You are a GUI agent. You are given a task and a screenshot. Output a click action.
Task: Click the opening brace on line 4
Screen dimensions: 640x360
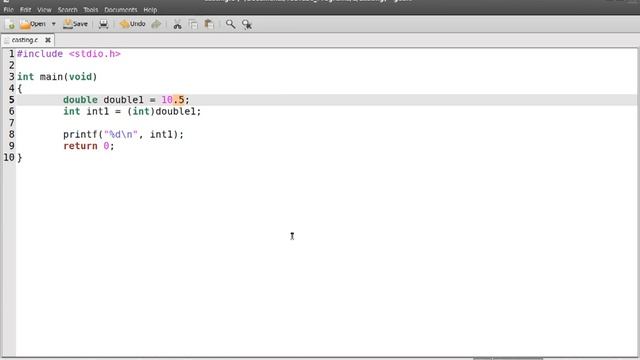click(x=20, y=89)
